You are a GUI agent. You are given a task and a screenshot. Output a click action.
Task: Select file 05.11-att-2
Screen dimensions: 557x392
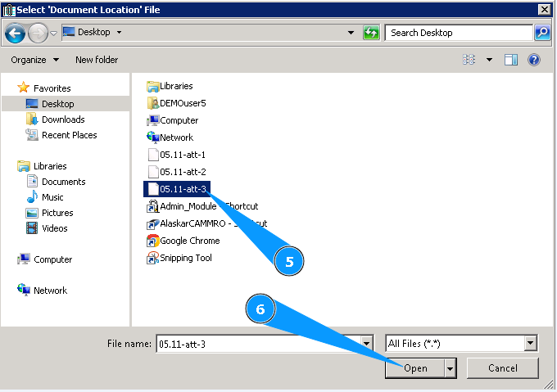pyautogui.click(x=176, y=172)
